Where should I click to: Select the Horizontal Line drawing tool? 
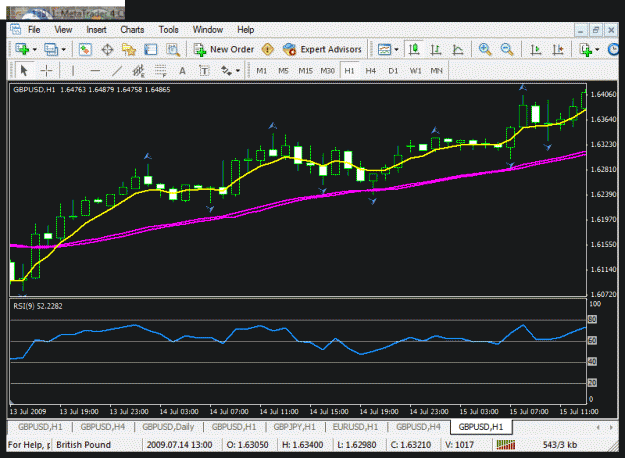(x=95, y=71)
